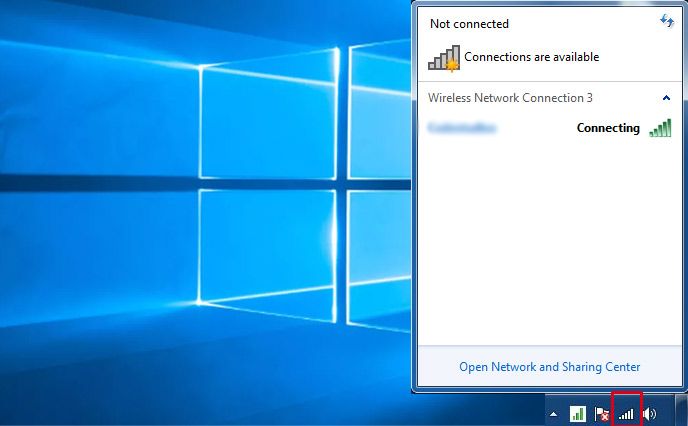Click the Connecting status label
Viewport: 688px width, 426px height.
[x=608, y=128]
